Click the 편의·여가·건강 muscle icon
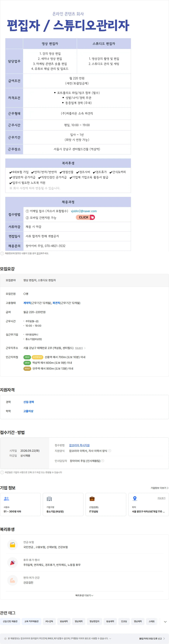Image resolution: width=169 pixels, height=644 pixels. (x=12, y=580)
